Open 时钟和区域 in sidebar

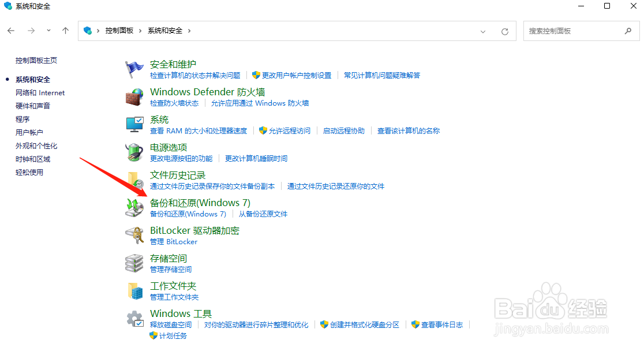click(x=33, y=159)
